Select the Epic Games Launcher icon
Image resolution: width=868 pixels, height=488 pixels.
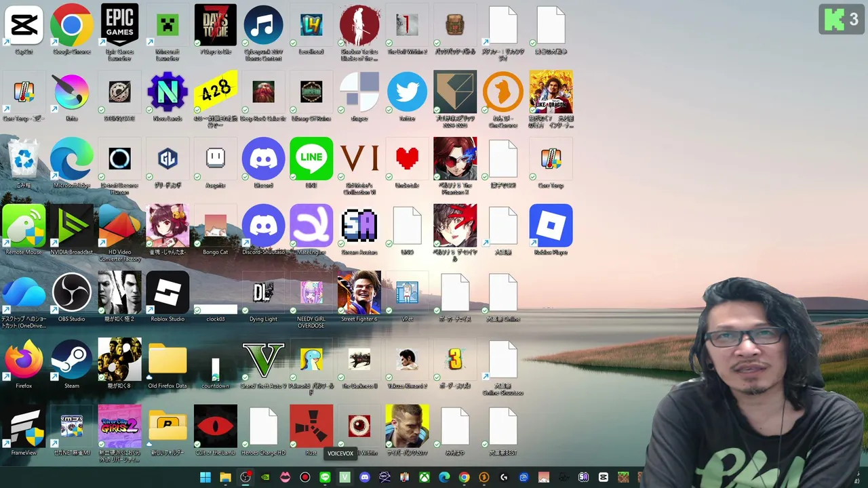(120, 26)
